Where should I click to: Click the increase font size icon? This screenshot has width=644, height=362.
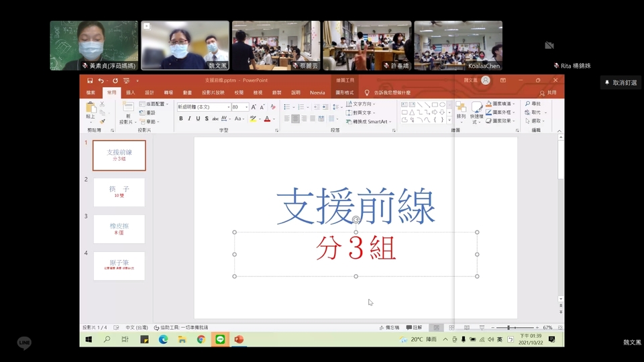coord(254,107)
